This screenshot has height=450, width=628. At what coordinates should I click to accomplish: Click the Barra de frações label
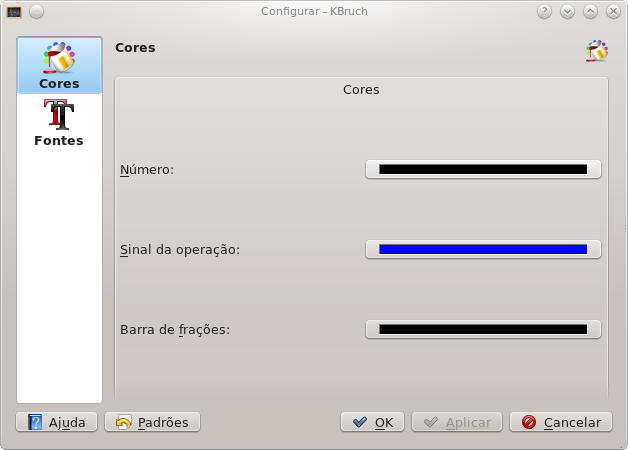(x=175, y=330)
